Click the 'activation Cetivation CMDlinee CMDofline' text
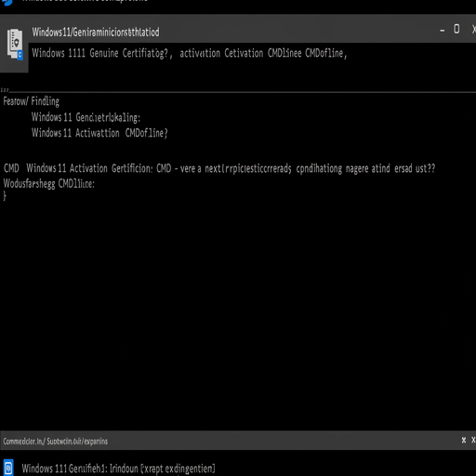 pyautogui.click(x=263, y=53)
